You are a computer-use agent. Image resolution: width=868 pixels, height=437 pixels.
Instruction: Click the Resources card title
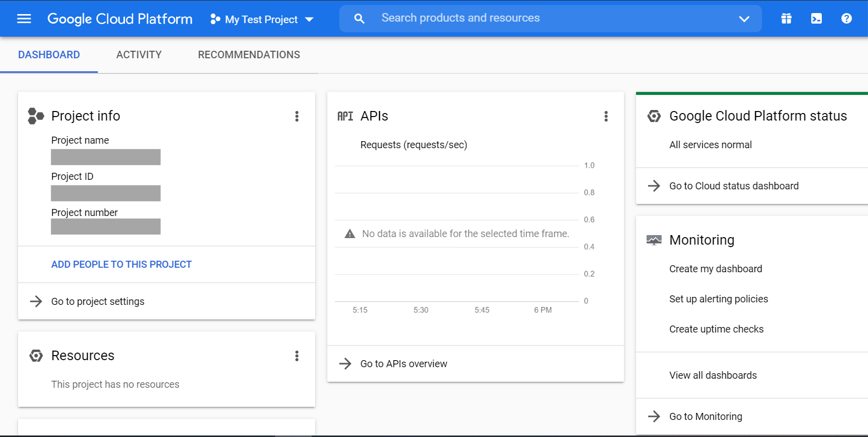83,356
